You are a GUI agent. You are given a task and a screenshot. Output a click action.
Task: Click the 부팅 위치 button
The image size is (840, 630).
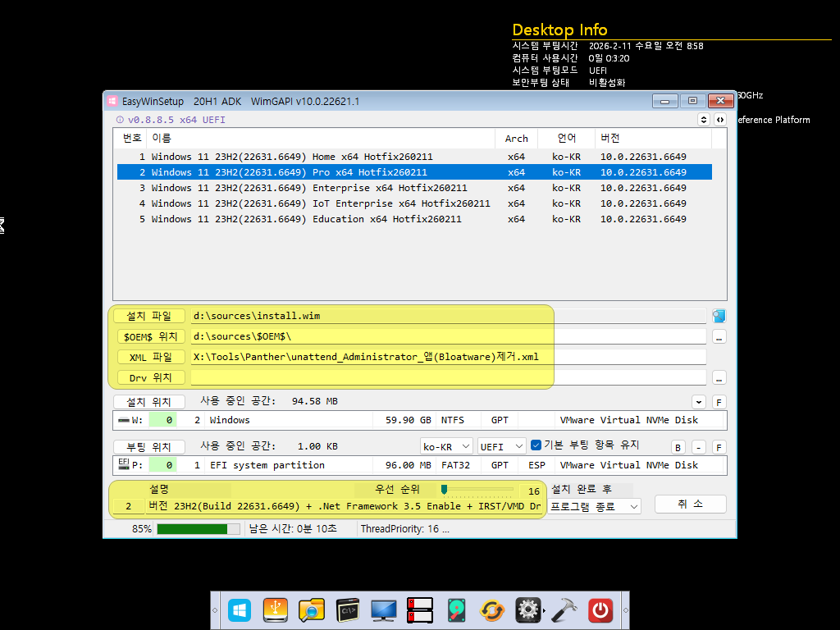click(x=149, y=447)
